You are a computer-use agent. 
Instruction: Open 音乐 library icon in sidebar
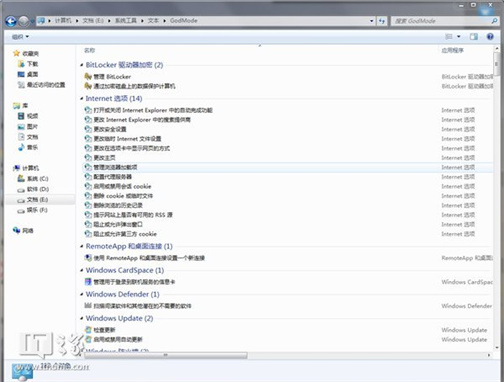[21, 147]
